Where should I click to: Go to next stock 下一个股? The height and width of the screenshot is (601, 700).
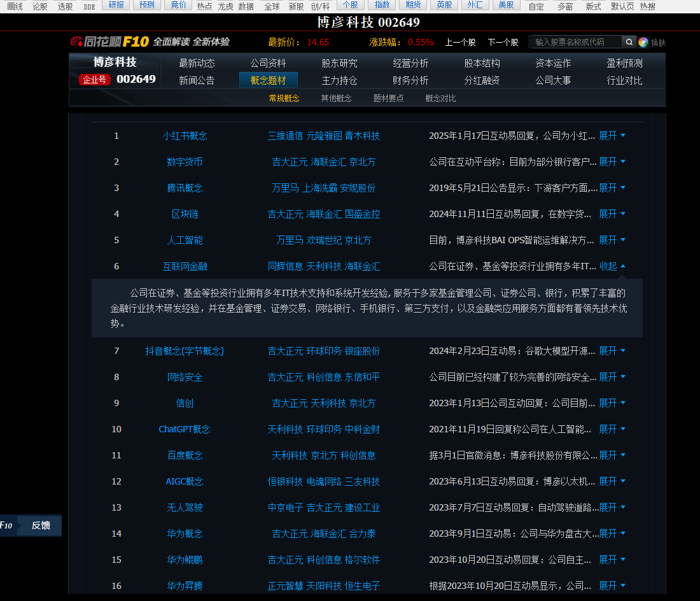pyautogui.click(x=503, y=42)
